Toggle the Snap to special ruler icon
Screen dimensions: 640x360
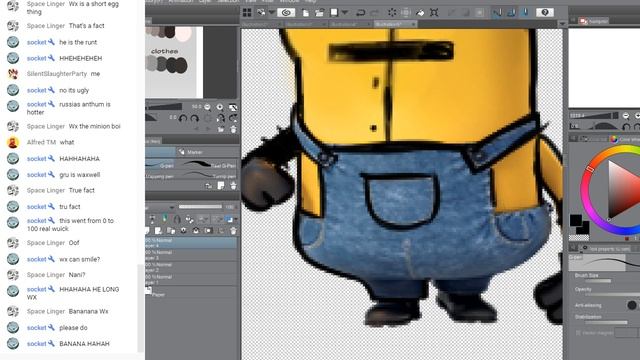tap(511, 13)
